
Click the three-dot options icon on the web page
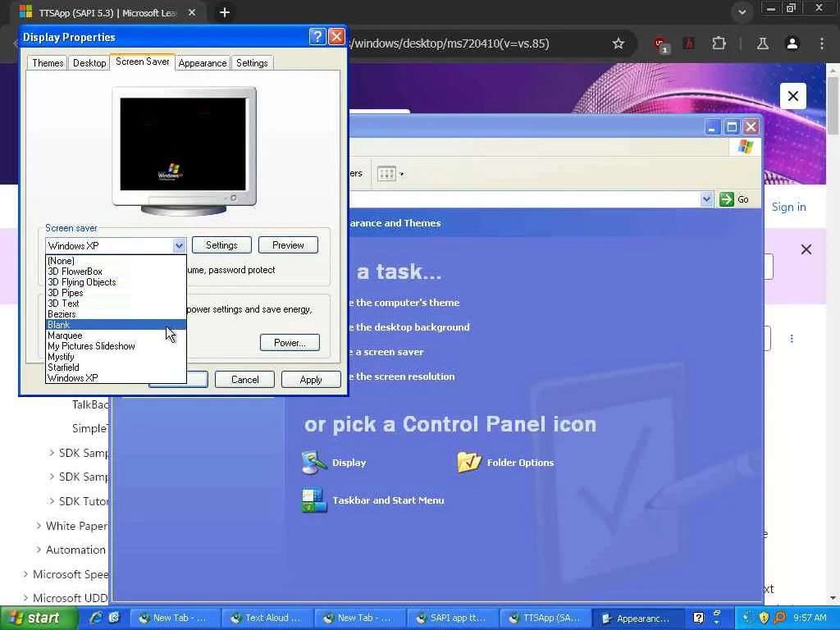click(792, 339)
